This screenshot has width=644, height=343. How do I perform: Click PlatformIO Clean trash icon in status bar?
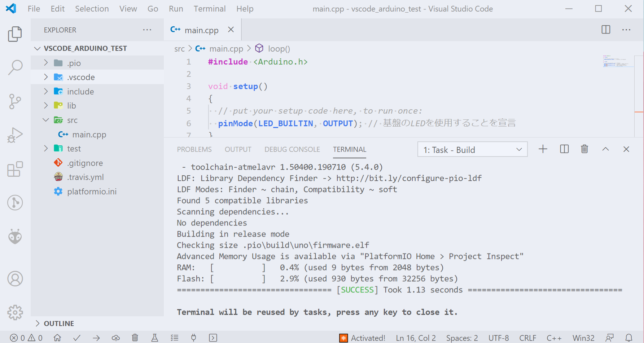click(135, 338)
